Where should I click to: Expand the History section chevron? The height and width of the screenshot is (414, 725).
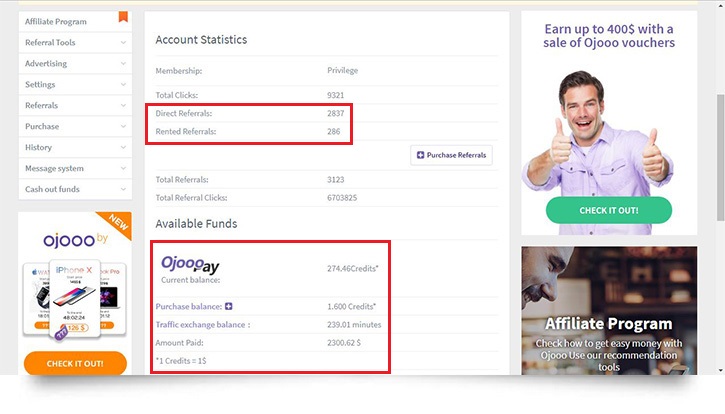point(123,147)
